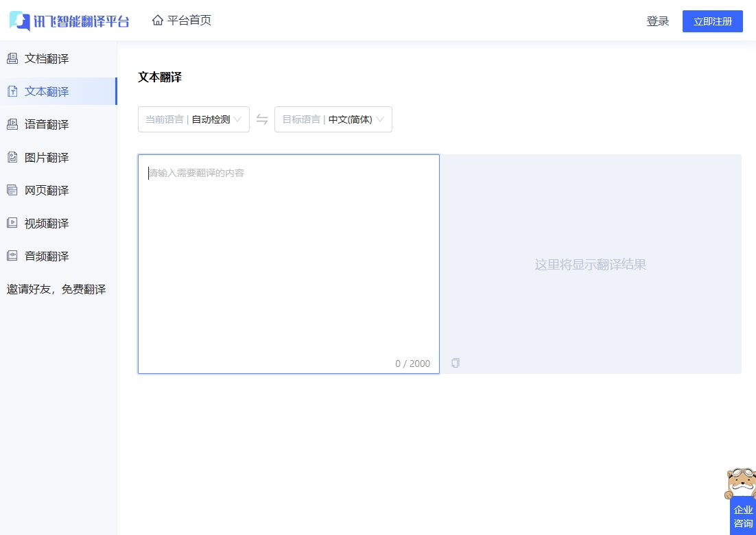Open 网页翻译 from the sidebar
Screen dimensions: 756x535
pyautogui.click(x=47, y=190)
